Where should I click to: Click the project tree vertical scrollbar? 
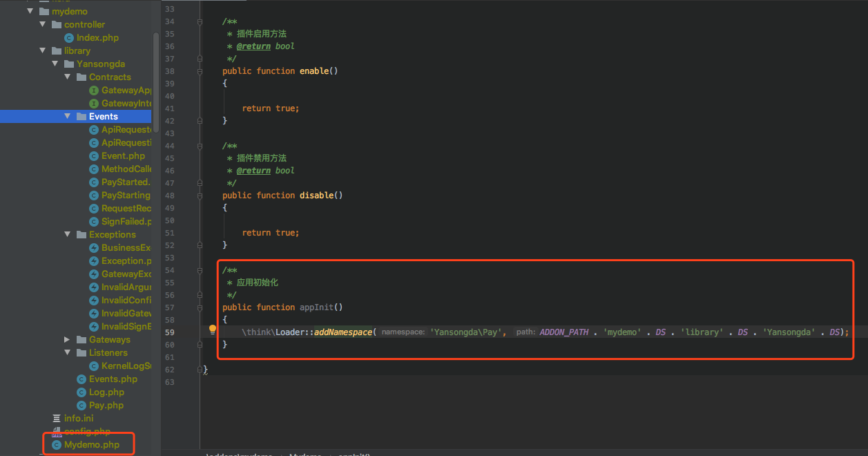156,83
